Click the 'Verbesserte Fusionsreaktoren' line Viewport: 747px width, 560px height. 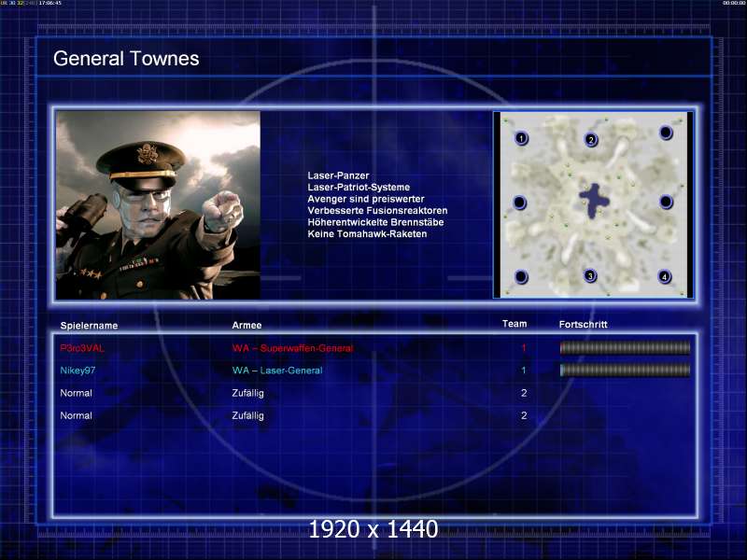click(377, 211)
